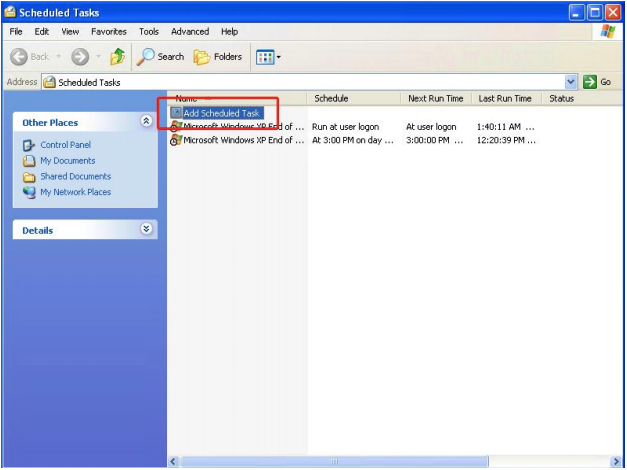Open the Search toolbar button
The height and width of the screenshot is (470, 627).
(161, 57)
